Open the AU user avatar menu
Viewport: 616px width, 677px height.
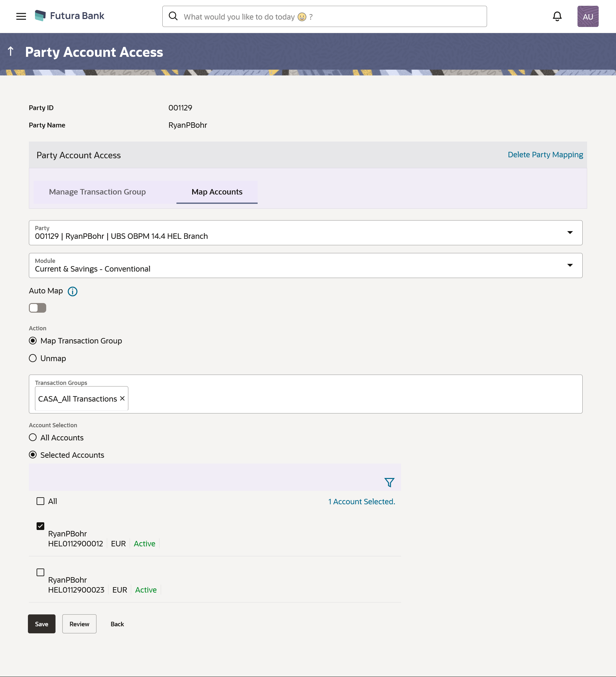tap(587, 16)
